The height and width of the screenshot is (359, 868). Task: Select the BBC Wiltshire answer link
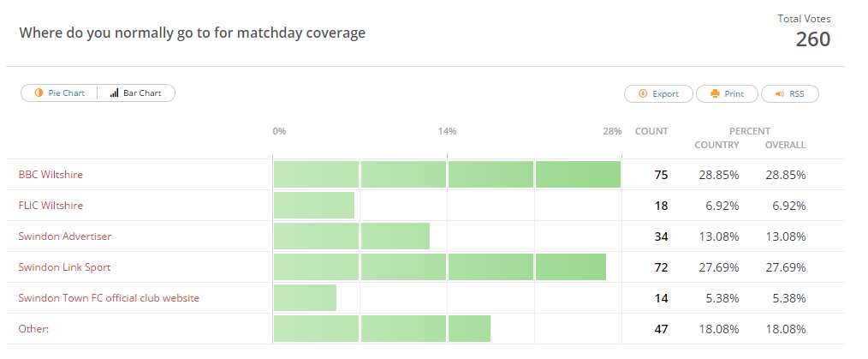[x=51, y=175]
